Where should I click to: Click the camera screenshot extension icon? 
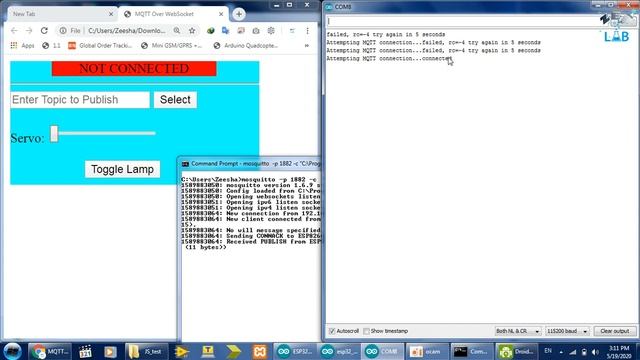pos(256,31)
